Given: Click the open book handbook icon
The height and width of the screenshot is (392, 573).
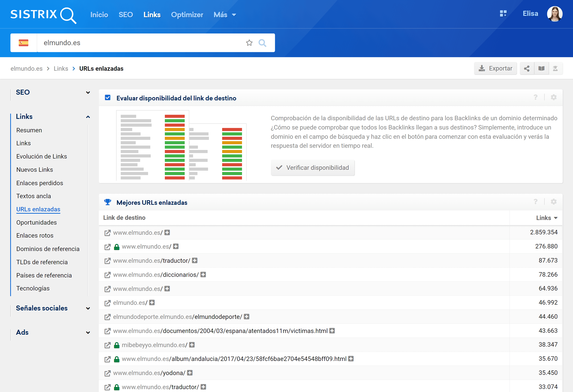Looking at the screenshot, I should tap(541, 68).
